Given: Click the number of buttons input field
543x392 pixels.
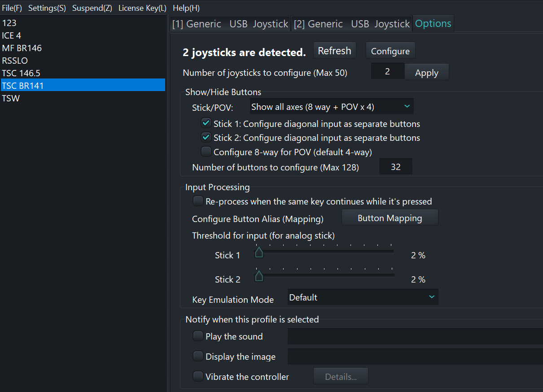Looking at the screenshot, I should point(395,167).
